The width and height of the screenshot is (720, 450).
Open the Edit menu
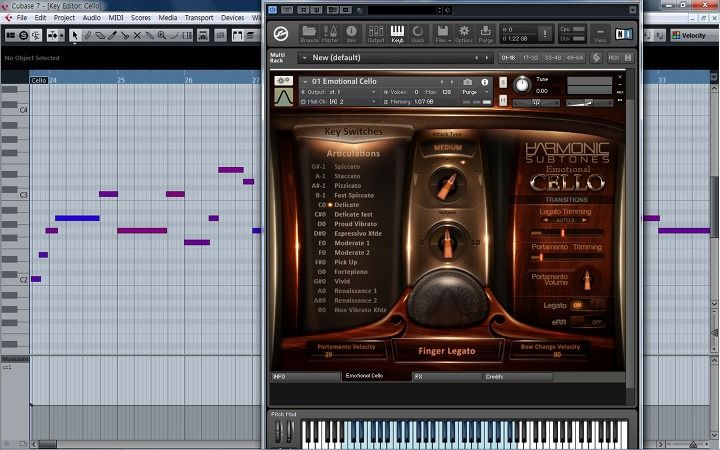tap(40, 17)
